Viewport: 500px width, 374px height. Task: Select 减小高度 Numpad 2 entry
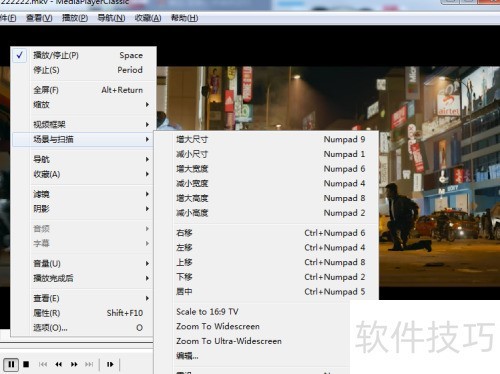tap(266, 213)
